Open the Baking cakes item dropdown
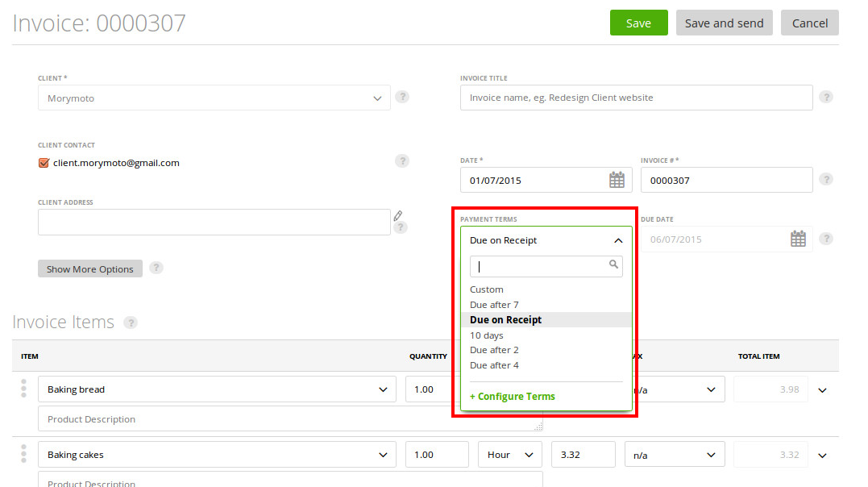This screenshot has height=487, width=868. pos(217,454)
